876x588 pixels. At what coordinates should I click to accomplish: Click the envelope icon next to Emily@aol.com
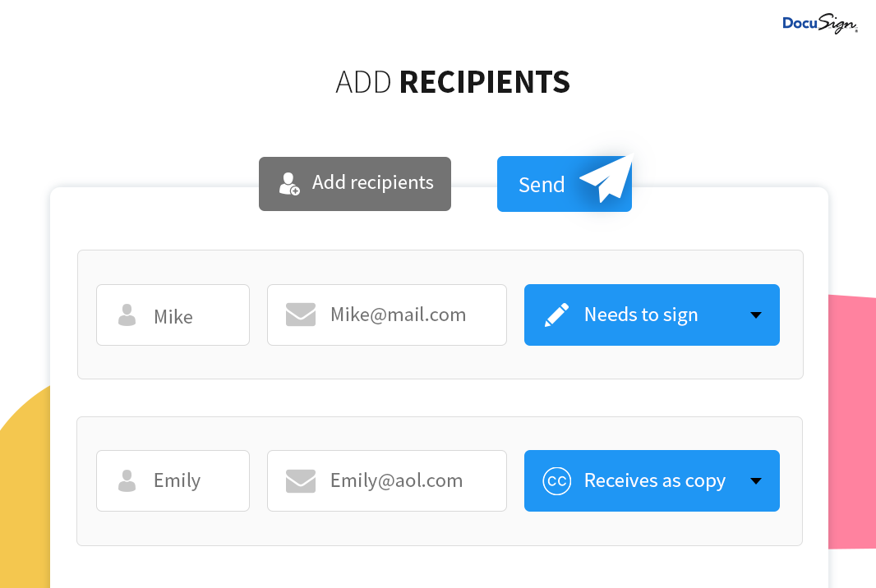301,480
